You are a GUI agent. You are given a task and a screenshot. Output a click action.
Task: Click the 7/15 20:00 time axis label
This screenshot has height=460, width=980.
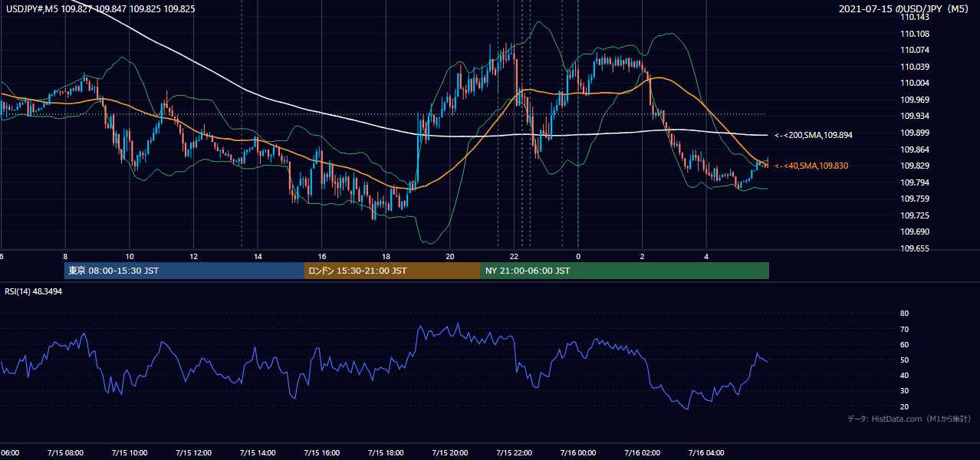pyautogui.click(x=450, y=452)
